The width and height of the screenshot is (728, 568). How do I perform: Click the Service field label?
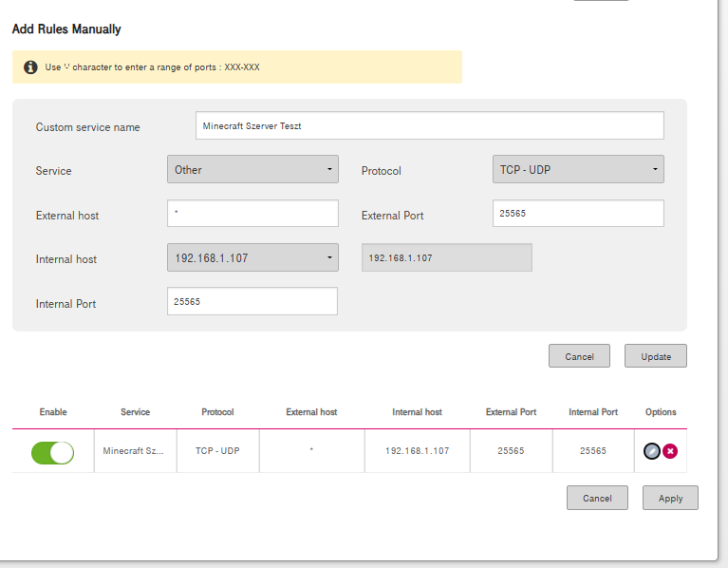click(53, 171)
